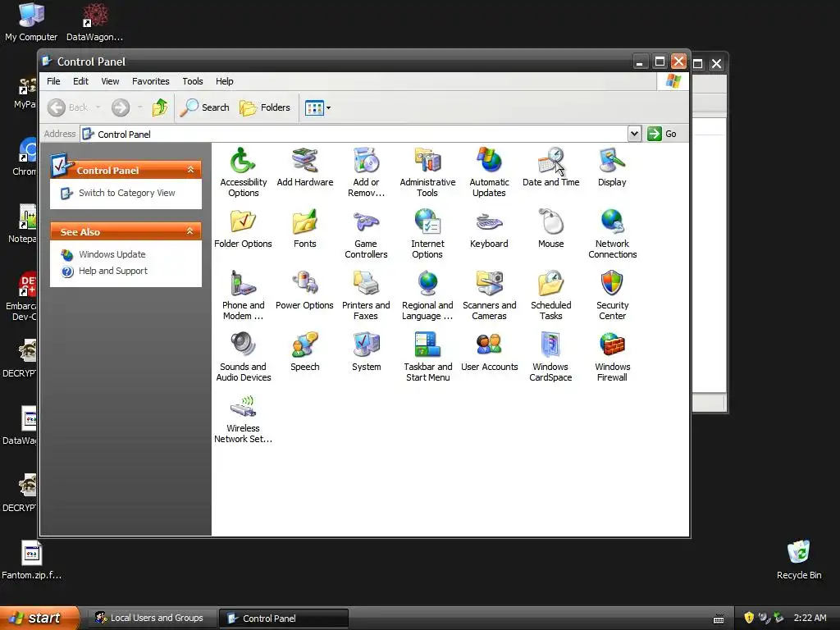Screen dimensions: 840x630
Task: Select Wireless Network Setup Wizard icon
Action: [x=243, y=418]
